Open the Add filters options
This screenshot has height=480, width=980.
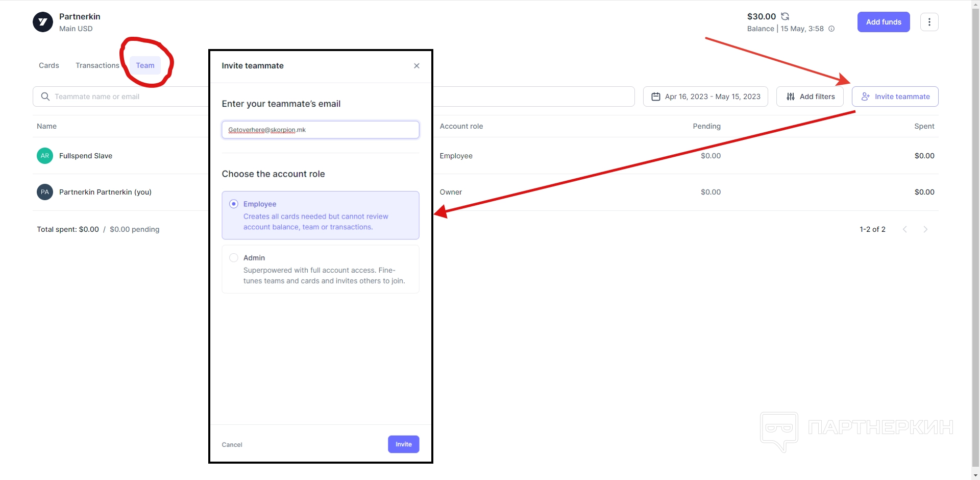pos(810,97)
